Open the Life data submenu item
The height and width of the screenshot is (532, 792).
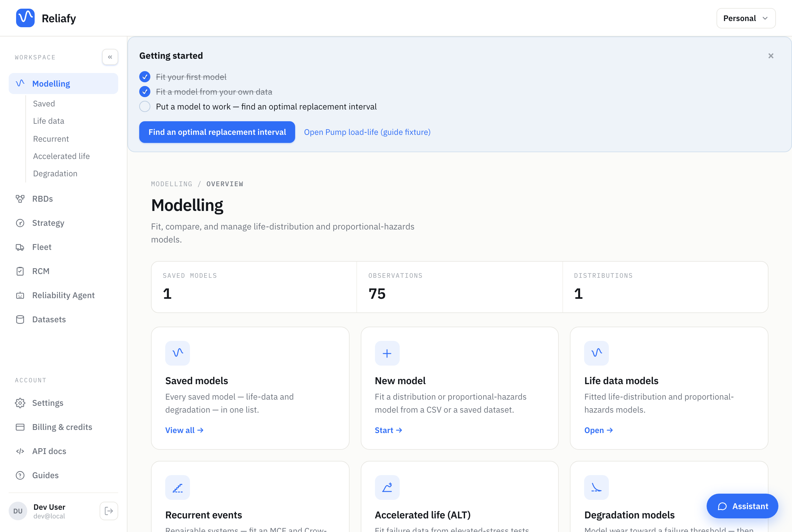pos(49,121)
